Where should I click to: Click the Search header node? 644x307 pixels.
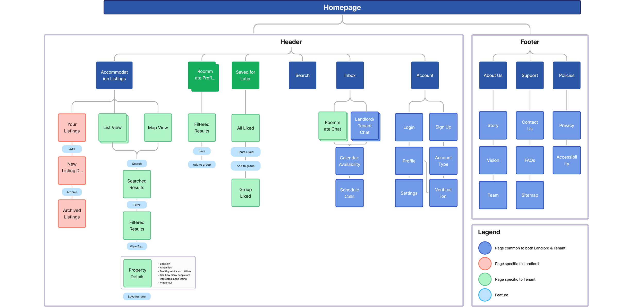click(302, 75)
